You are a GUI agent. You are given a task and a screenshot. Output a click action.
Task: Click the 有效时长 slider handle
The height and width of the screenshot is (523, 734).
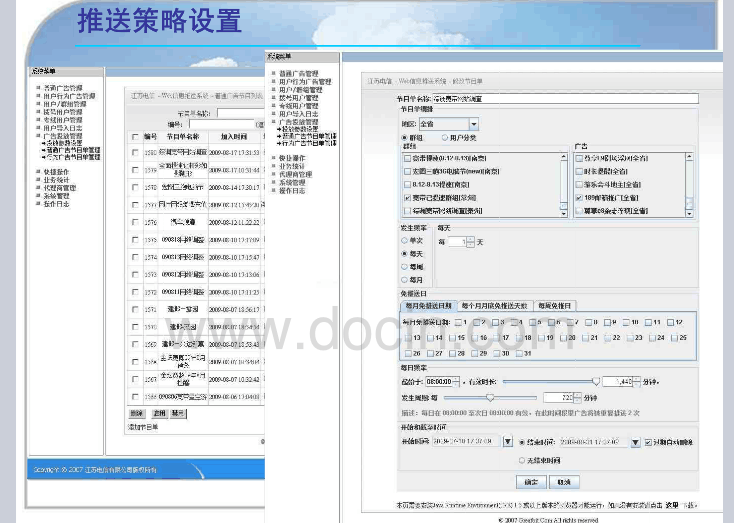595,382
